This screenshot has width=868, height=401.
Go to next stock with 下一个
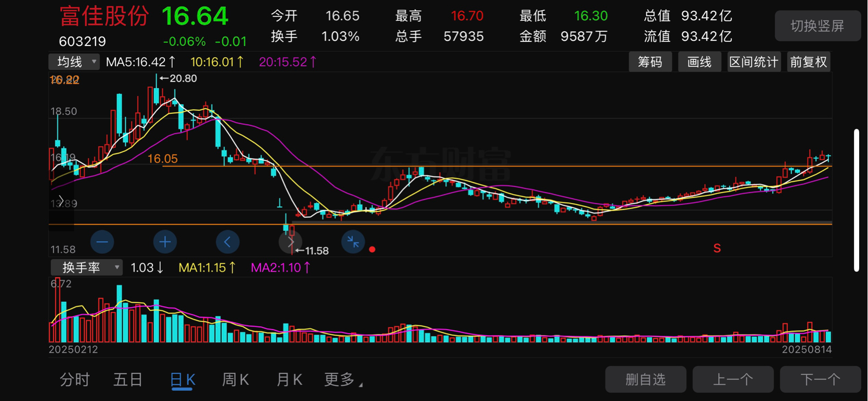click(x=820, y=380)
